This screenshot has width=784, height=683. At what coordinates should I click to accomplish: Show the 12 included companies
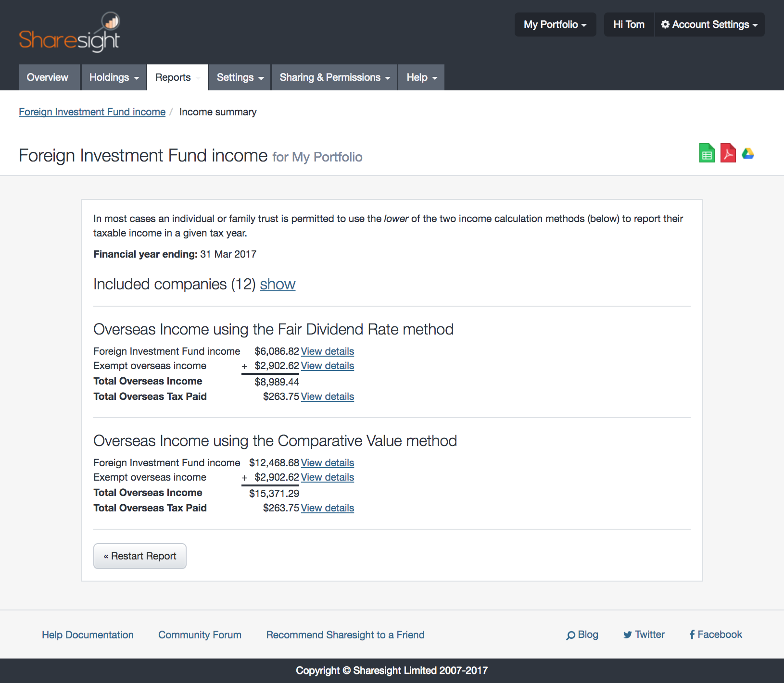pos(278,284)
